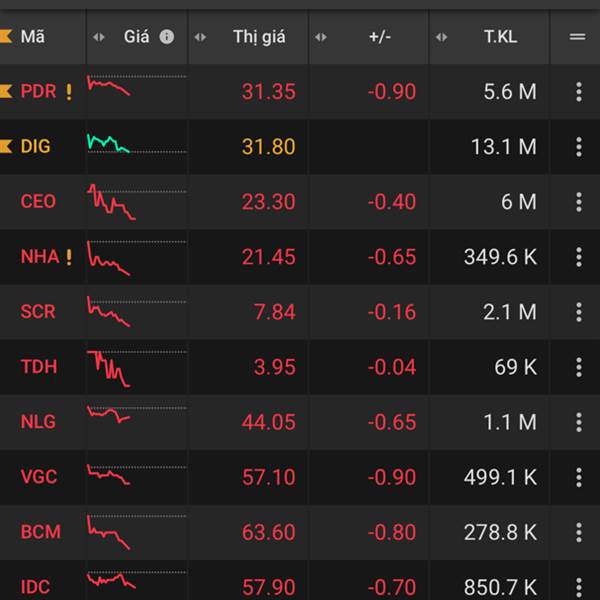The height and width of the screenshot is (600, 600).
Task: Sort by the Mã column header
Action: (33, 37)
